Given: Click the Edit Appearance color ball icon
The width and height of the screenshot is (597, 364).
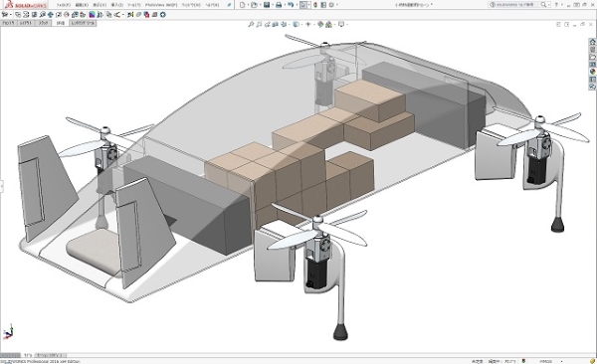Looking at the screenshot, I should click(320, 24).
